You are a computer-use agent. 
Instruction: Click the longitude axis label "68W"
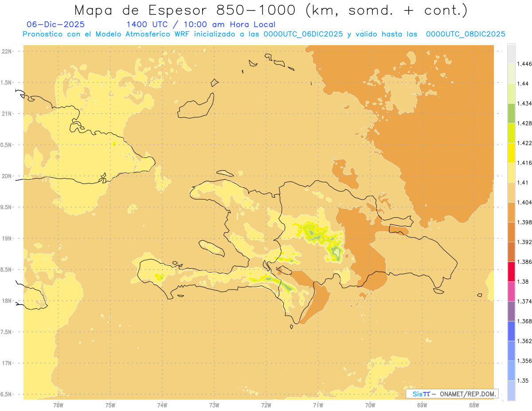(x=474, y=405)
